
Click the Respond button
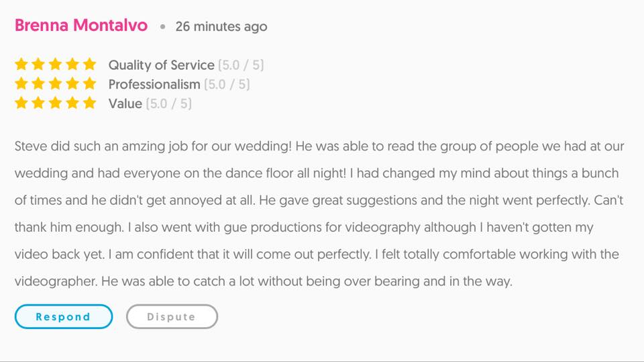(64, 316)
